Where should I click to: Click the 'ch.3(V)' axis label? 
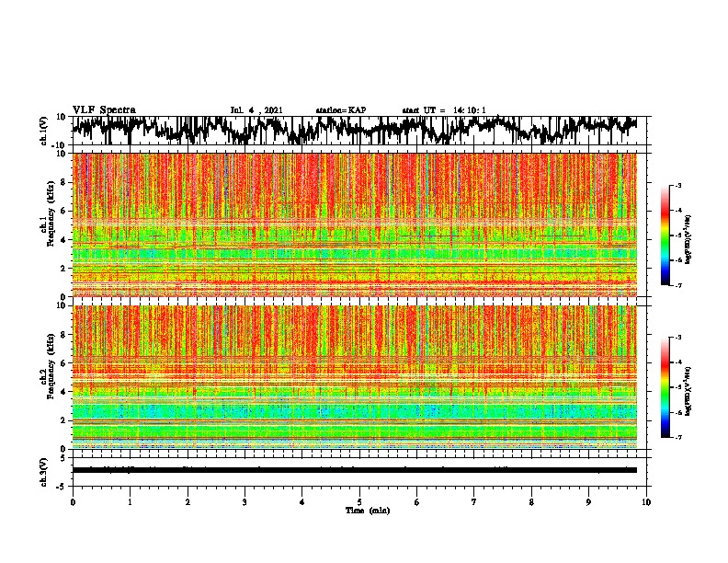(x=44, y=472)
